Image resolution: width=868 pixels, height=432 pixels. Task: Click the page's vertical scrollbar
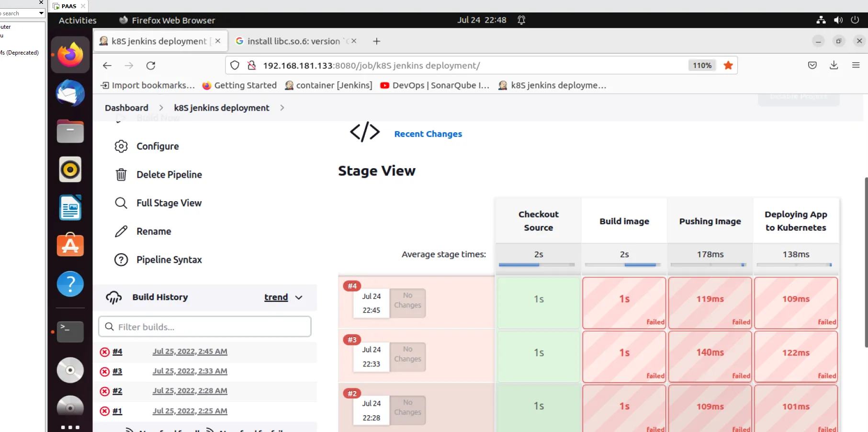[866, 262]
